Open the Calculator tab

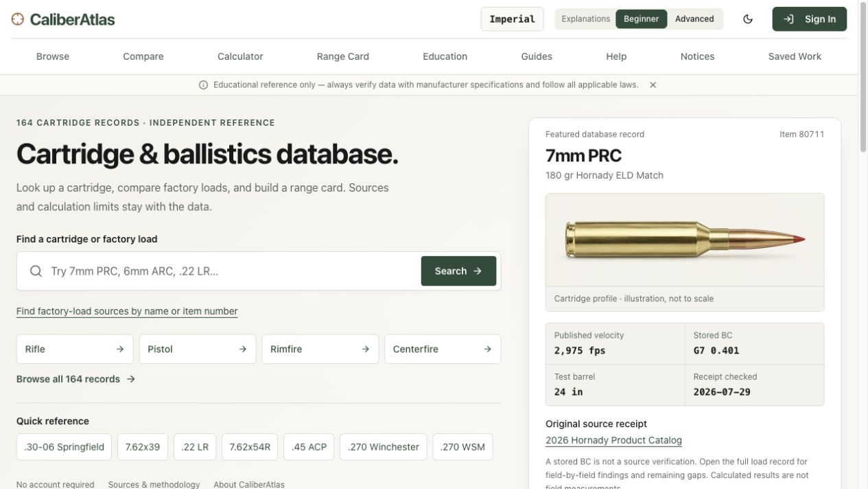click(x=240, y=56)
